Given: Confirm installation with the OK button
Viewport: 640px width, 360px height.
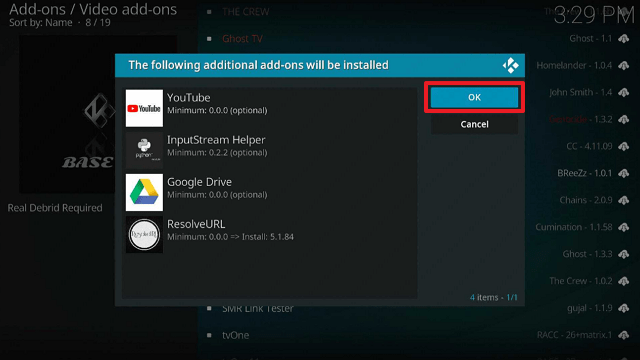Looking at the screenshot, I should pyautogui.click(x=474, y=97).
